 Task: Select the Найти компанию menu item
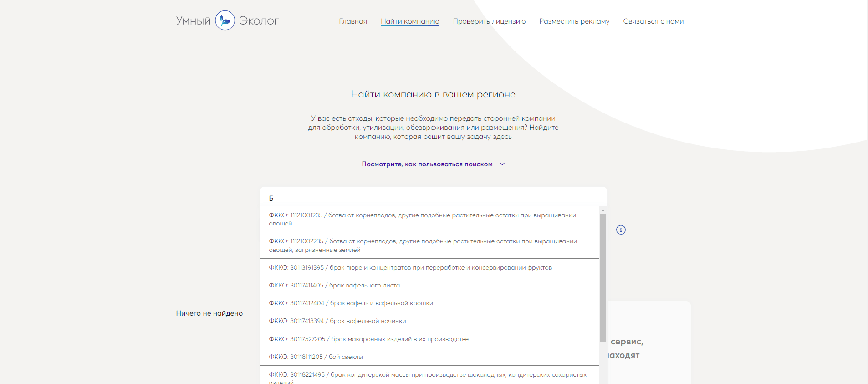pyautogui.click(x=410, y=21)
